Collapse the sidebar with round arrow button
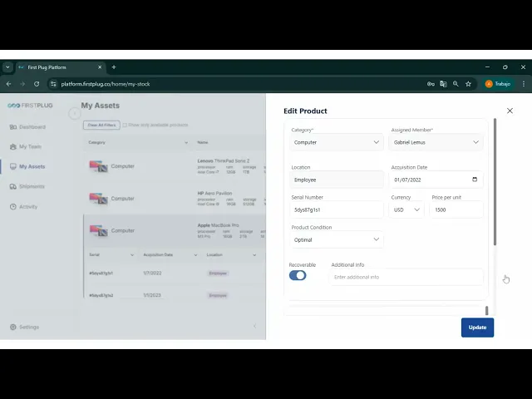The image size is (532, 399). click(x=75, y=113)
